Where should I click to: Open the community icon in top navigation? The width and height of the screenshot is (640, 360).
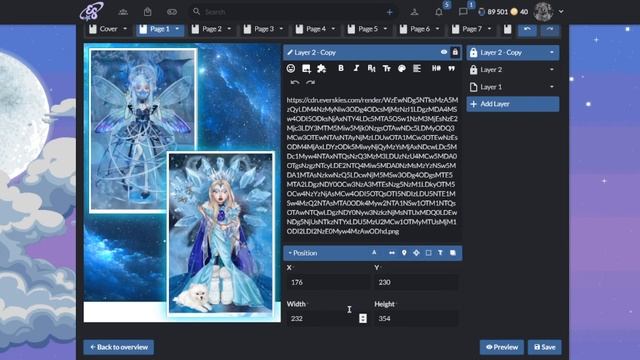(x=123, y=12)
